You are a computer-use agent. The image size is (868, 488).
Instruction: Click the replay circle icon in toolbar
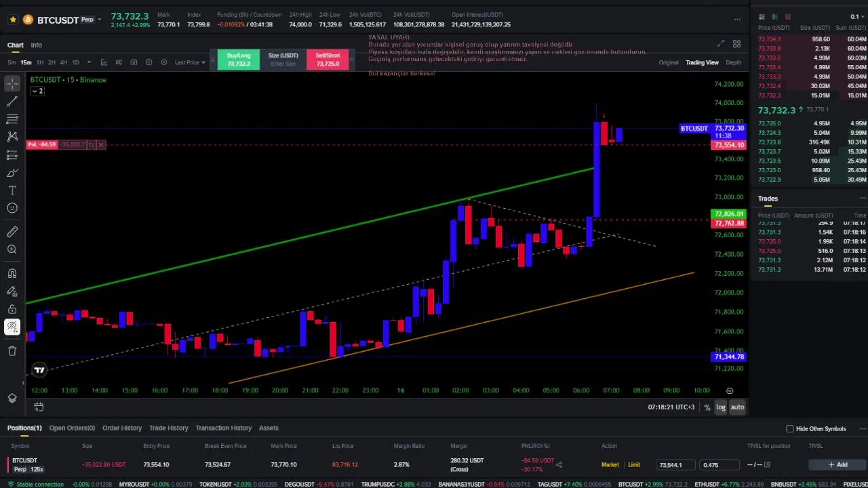click(x=163, y=62)
